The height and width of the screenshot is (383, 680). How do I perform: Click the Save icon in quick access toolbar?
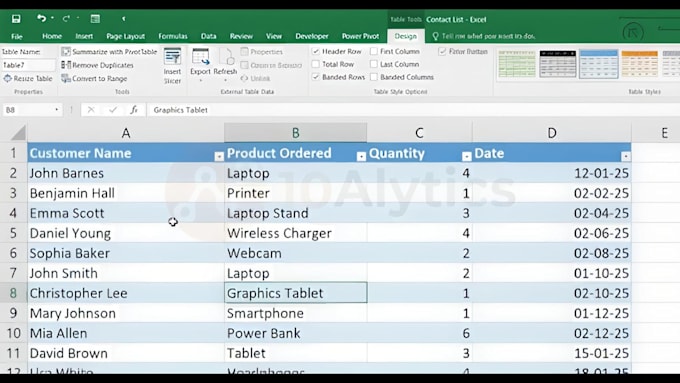[x=16, y=19]
